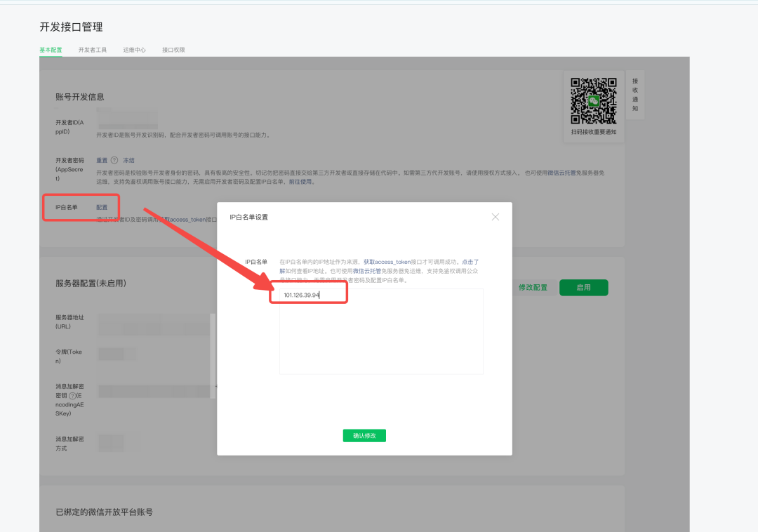This screenshot has height=532, width=758.
Task: Click the 重置 link for AppSecret
Action: tap(102, 160)
